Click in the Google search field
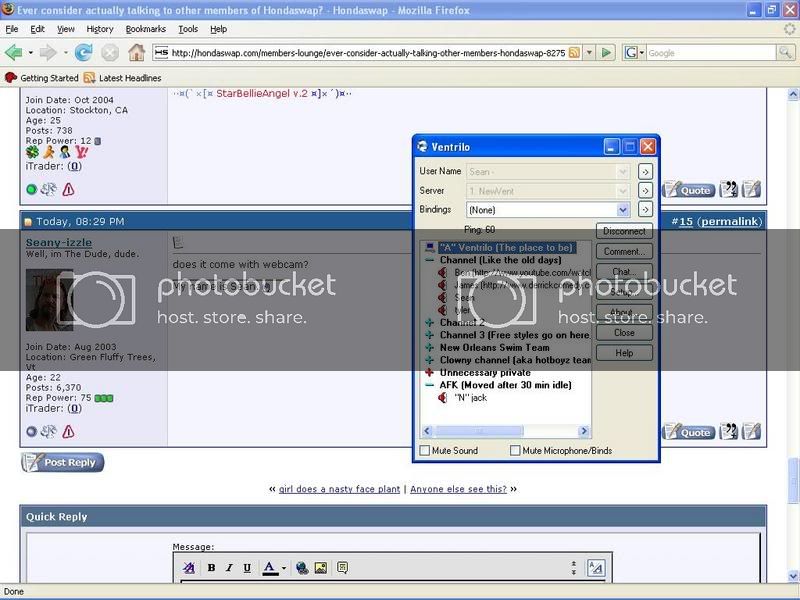This screenshot has height=600, width=800. click(711, 53)
